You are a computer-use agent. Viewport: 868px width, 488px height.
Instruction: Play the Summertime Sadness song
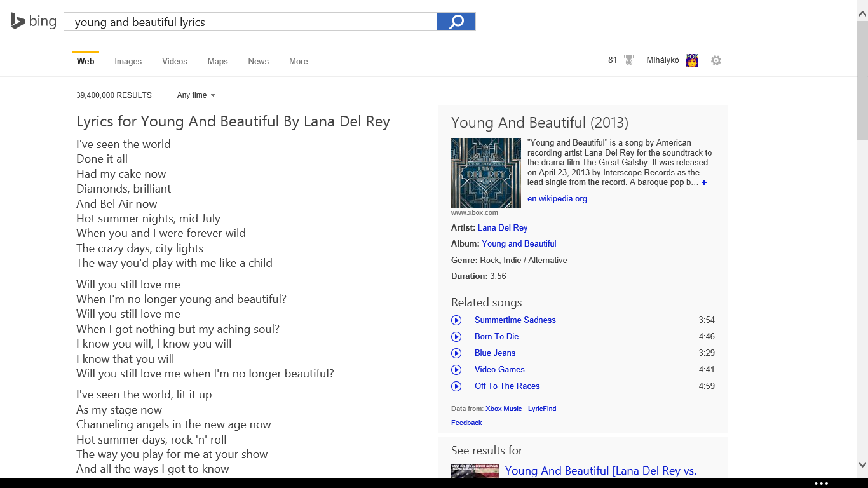click(456, 320)
